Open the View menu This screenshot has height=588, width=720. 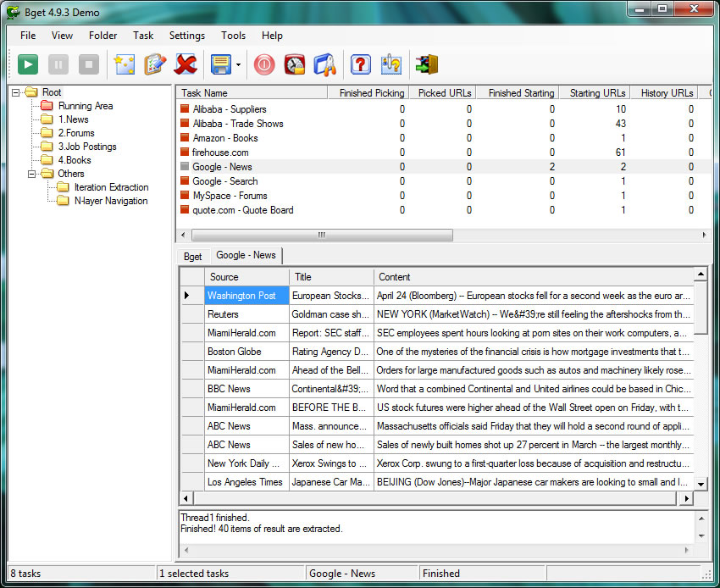[x=62, y=36]
